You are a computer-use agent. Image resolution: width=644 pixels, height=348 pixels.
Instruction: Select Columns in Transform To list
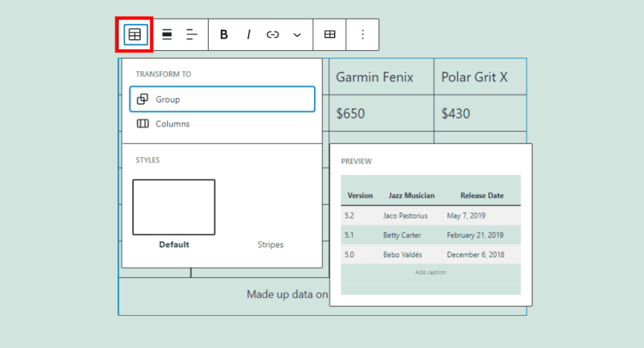172,124
